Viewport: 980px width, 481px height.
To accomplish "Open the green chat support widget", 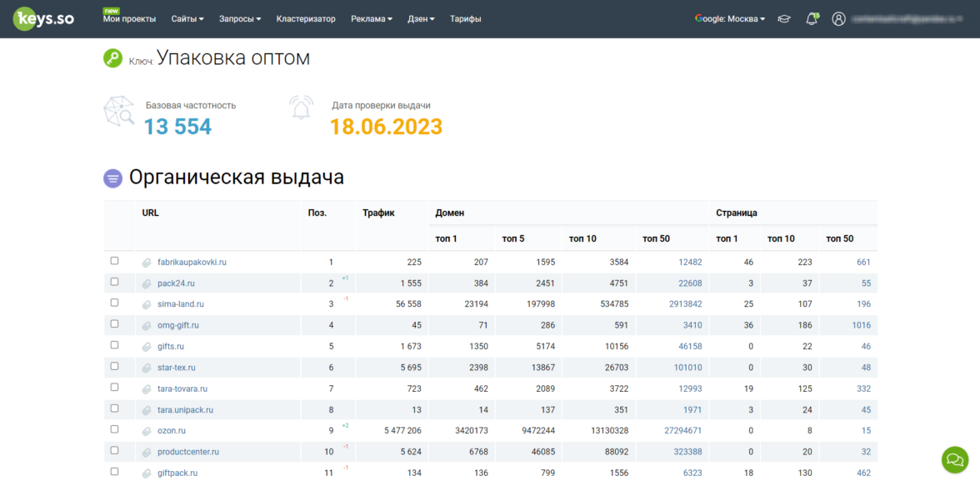I will point(955,459).
